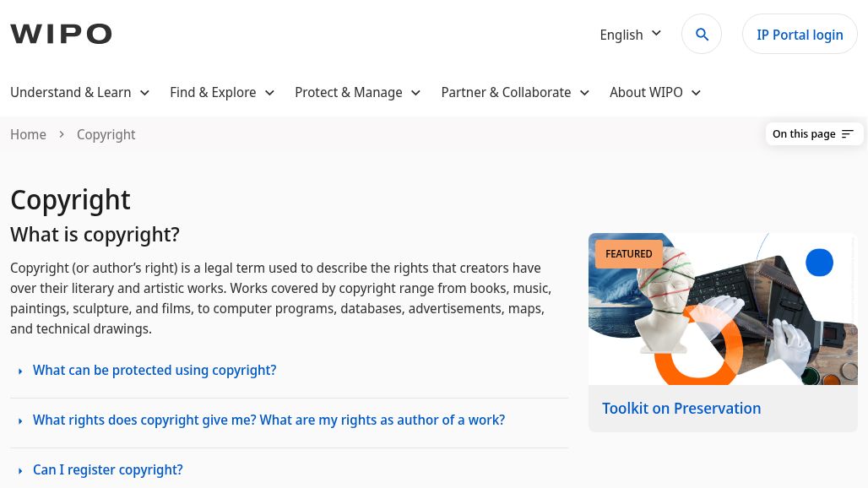The width and height of the screenshot is (868, 488).
Task: Expand What can be protected using copyright
Action: tap(155, 371)
